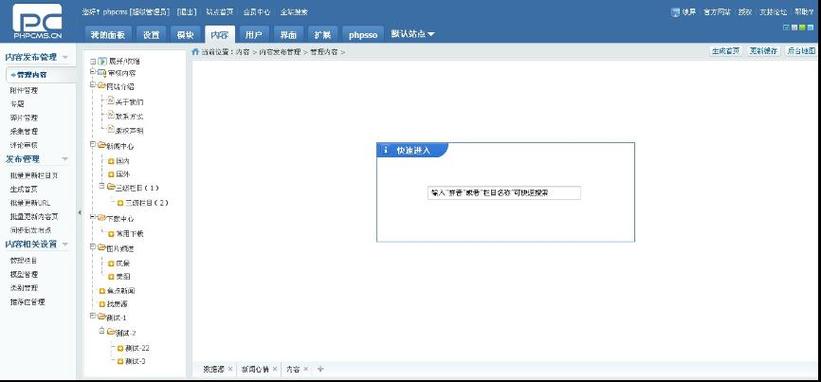
Task: Collapse the 发布管理 sidebar section
Action: click(65, 159)
